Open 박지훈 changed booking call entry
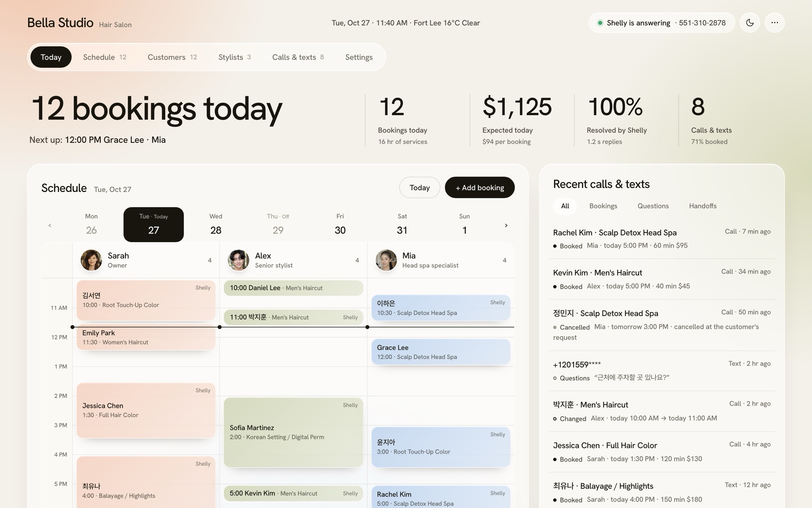Viewport: 812px width, 508px height. (662, 411)
